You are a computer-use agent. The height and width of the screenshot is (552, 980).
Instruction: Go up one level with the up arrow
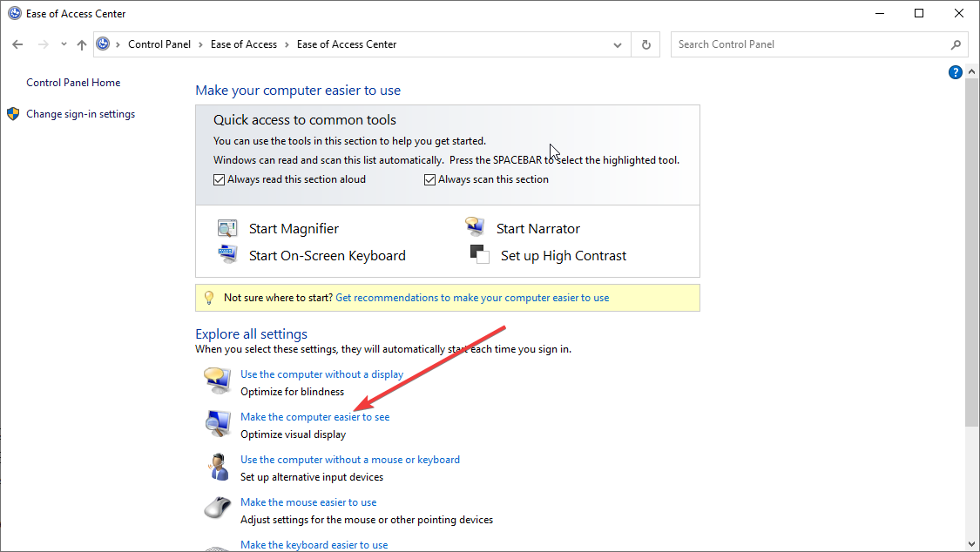(82, 44)
